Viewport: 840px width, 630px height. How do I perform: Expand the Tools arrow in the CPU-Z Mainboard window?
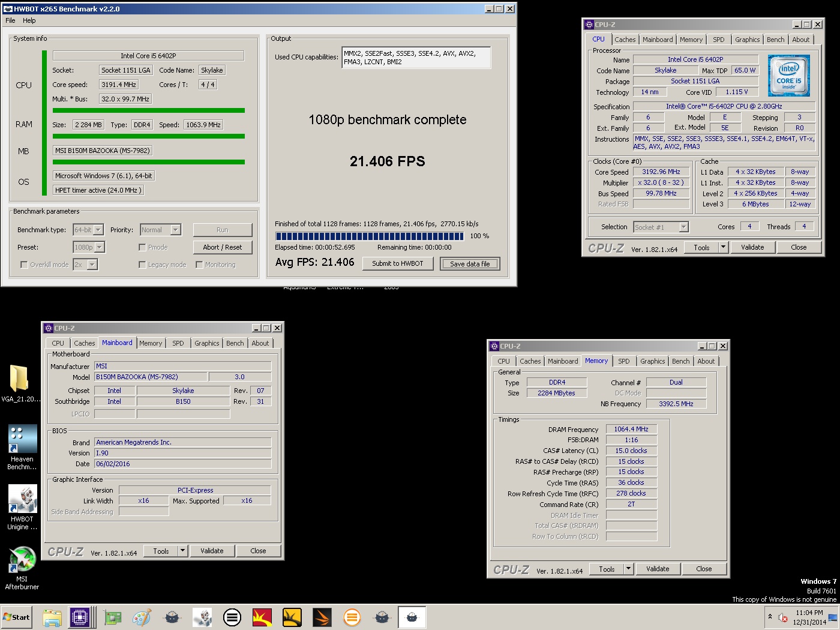click(183, 551)
